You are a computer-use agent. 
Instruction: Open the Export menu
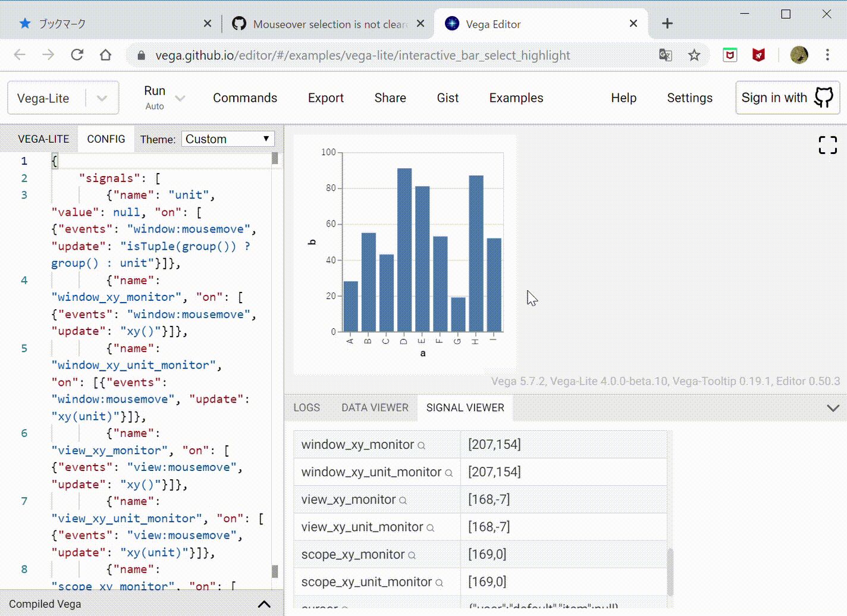click(326, 98)
